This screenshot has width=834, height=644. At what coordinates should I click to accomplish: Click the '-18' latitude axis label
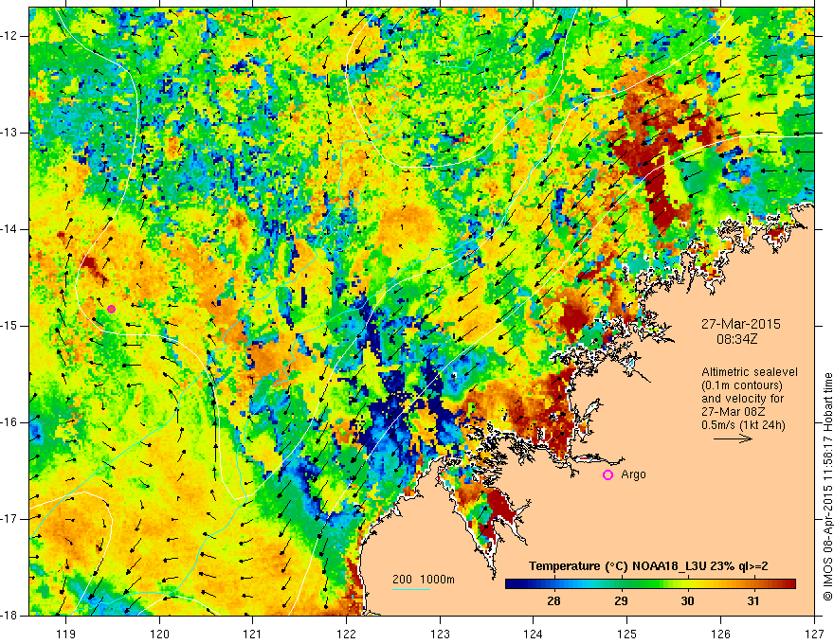pos(10,616)
